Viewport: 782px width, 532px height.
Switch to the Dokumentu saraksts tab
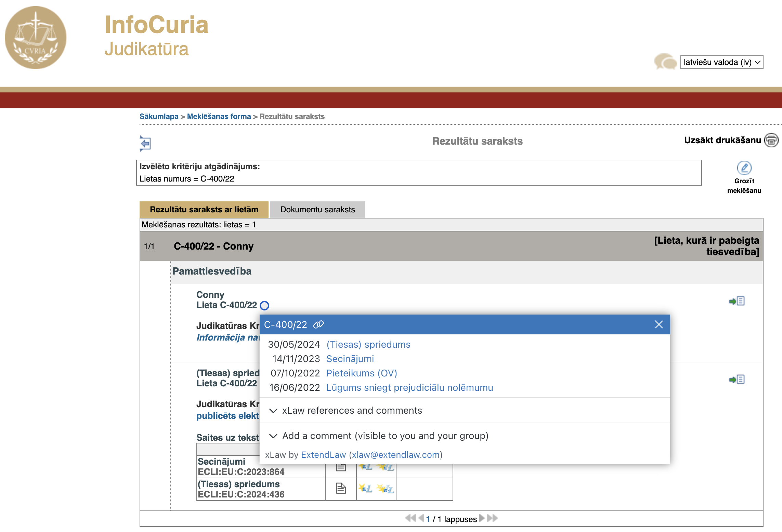click(317, 210)
